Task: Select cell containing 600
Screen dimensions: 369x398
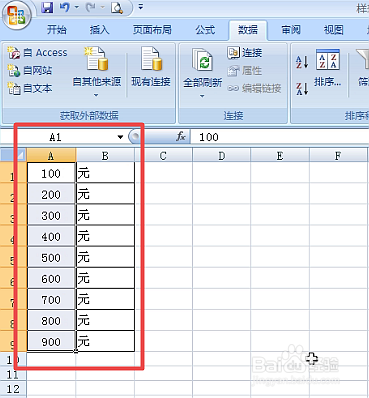Action: point(51,278)
